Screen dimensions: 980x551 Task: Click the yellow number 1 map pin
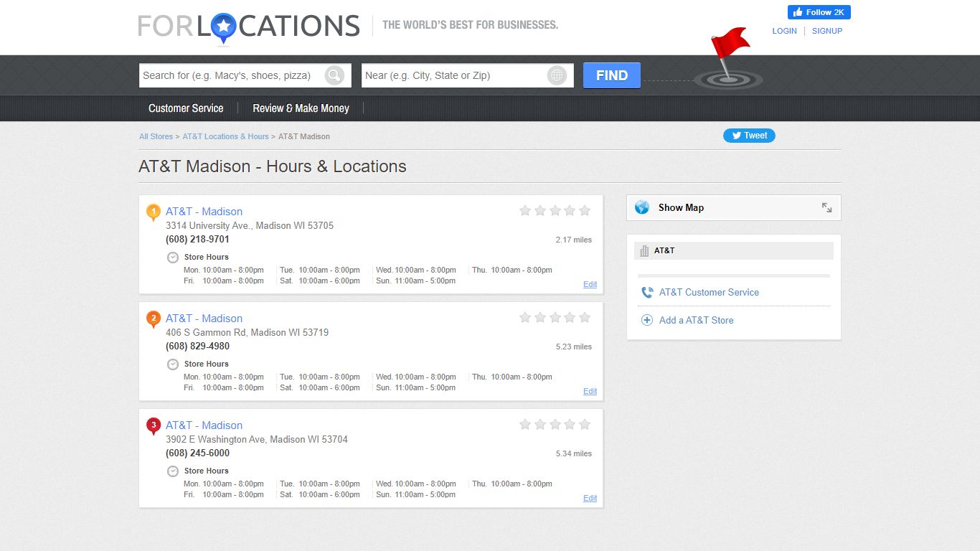(153, 212)
